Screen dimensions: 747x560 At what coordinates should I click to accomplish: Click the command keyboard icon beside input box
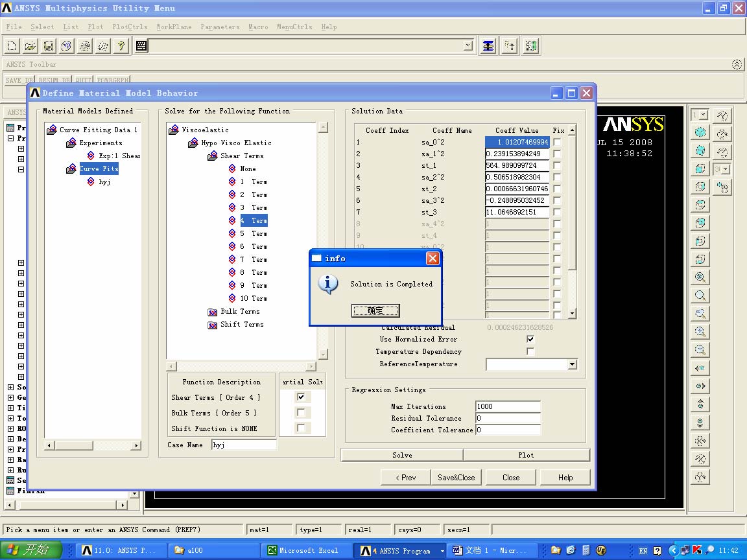coord(141,46)
